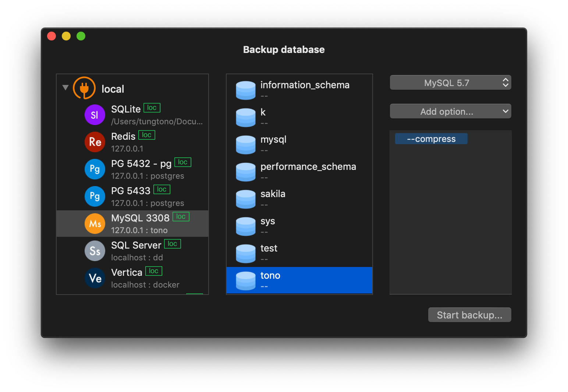Viewport: 568px width, 392px height.
Task: Click the Start backup... button
Action: coord(469,315)
